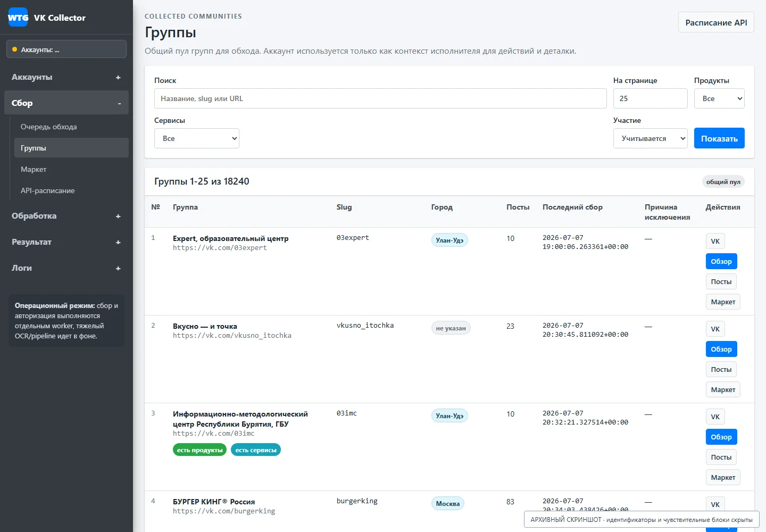Expand the Аккаунты sidebar section
This screenshot has height=532, width=766.
66,77
